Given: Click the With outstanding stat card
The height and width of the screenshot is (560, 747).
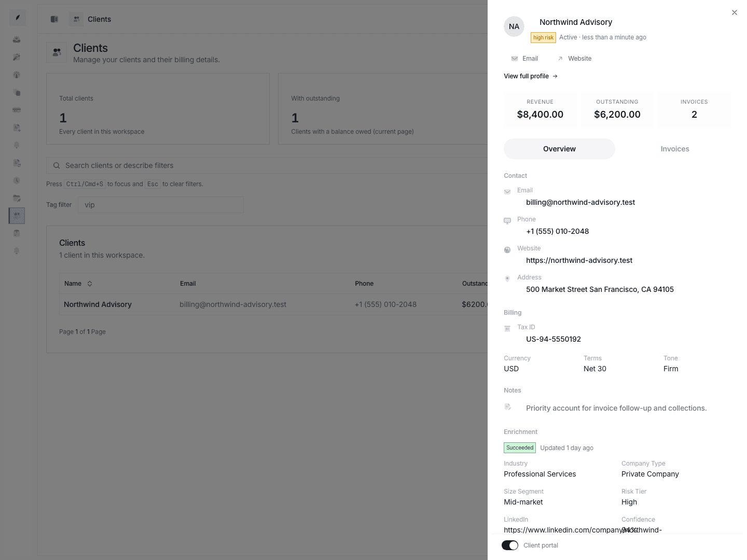Looking at the screenshot, I should pos(384,109).
